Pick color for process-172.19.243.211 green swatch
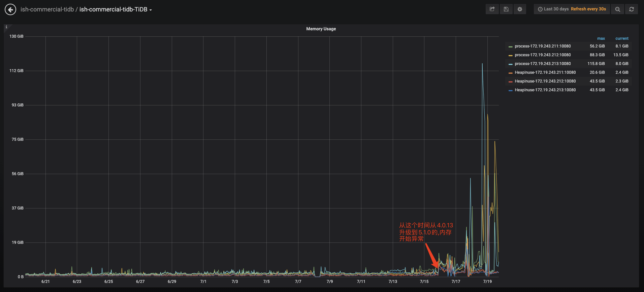 (x=511, y=46)
